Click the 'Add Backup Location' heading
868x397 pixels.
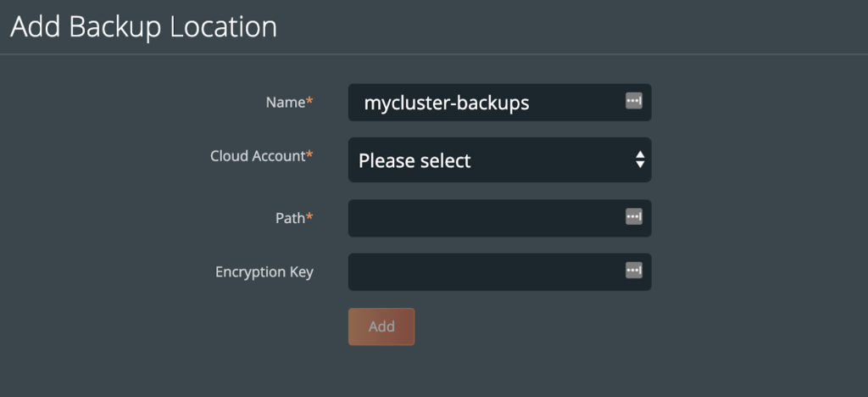[143, 26]
